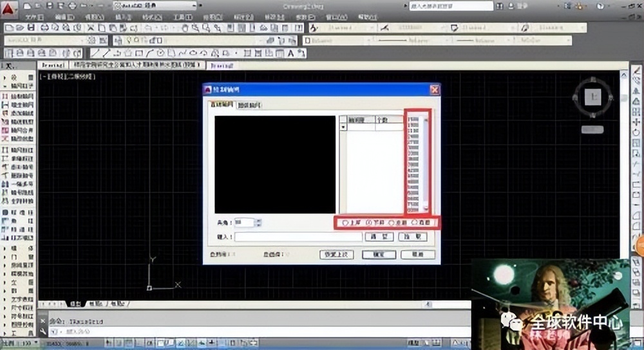Click the ViewCube top face
The height and width of the screenshot is (350, 644).
click(592, 97)
